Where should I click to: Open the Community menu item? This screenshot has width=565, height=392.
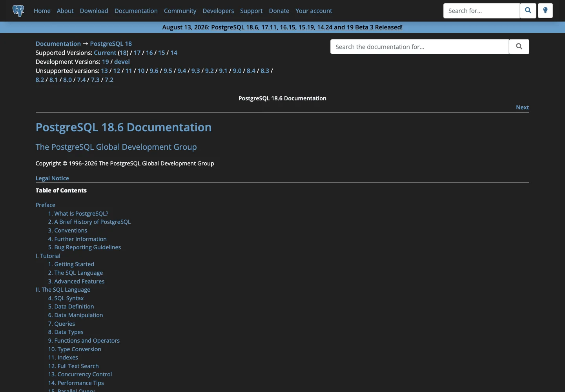coord(180,11)
